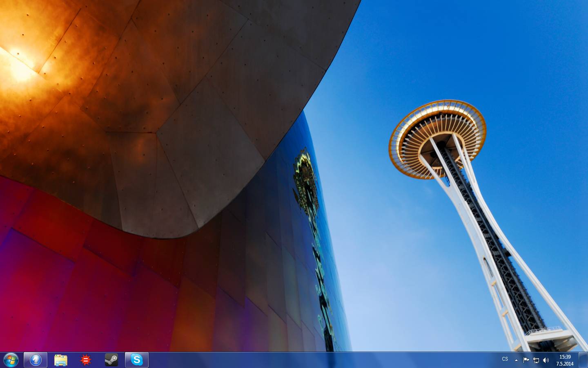Launch Windows Explorer from the taskbar
The height and width of the screenshot is (368, 588).
pos(61,360)
